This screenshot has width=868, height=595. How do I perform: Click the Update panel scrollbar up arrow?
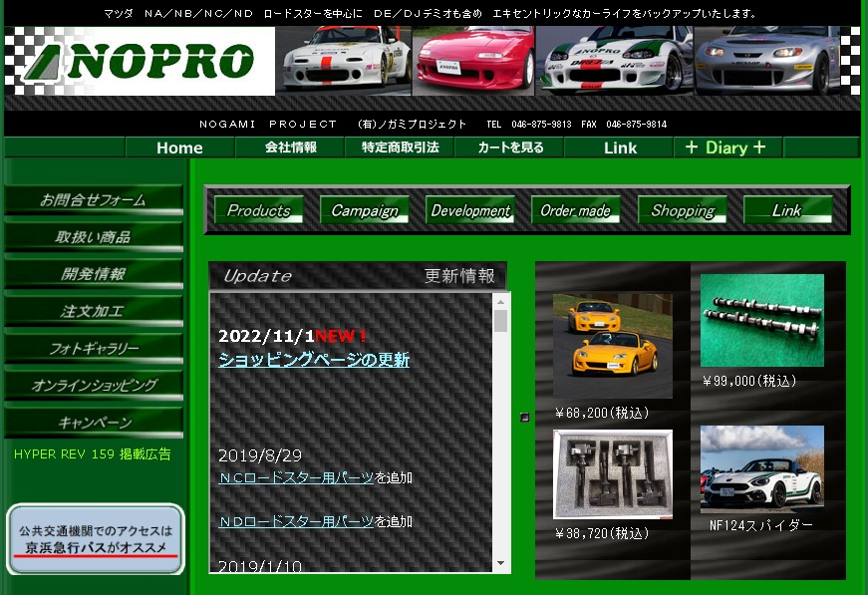pyautogui.click(x=500, y=302)
